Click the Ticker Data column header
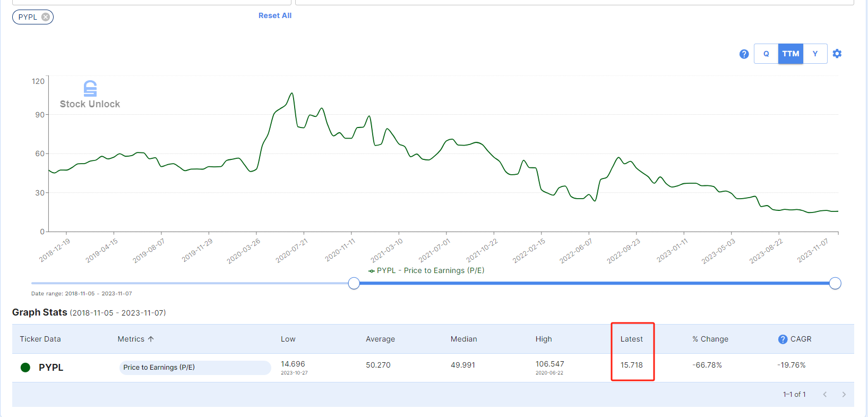 point(40,339)
